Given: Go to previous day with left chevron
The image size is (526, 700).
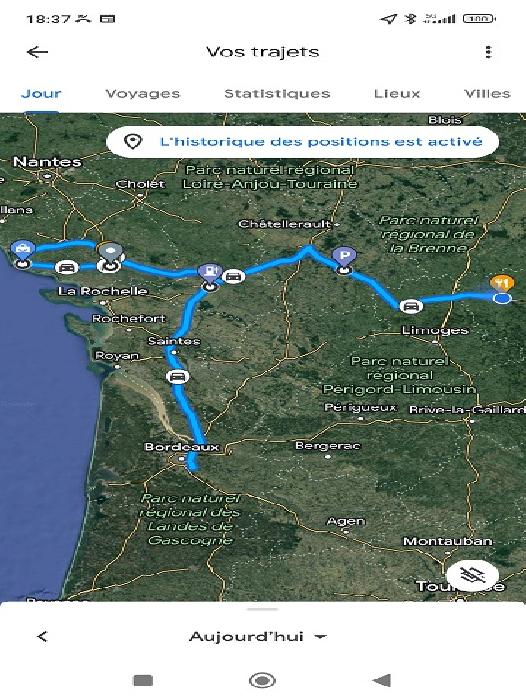Looking at the screenshot, I should [x=42, y=636].
